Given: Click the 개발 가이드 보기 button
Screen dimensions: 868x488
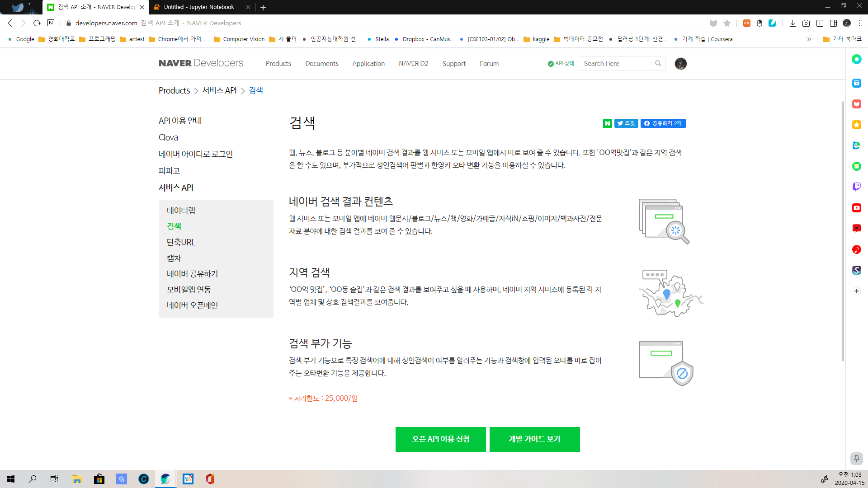Looking at the screenshot, I should 534,439.
